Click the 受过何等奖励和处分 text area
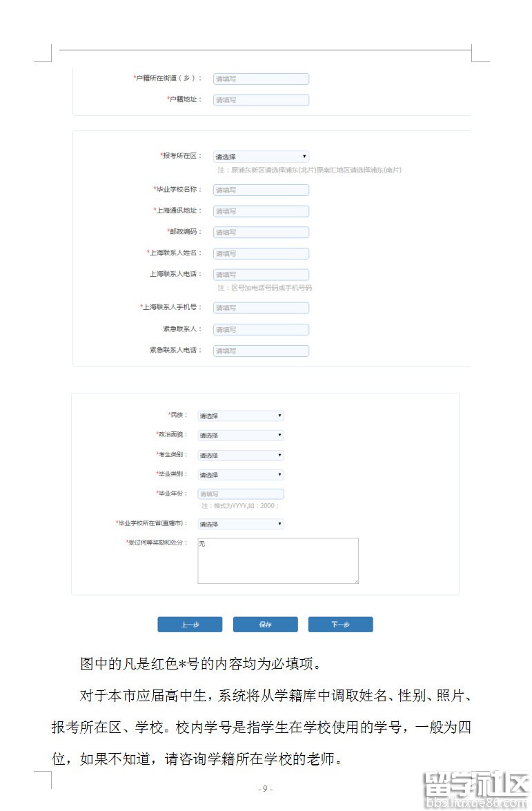 (x=277, y=560)
